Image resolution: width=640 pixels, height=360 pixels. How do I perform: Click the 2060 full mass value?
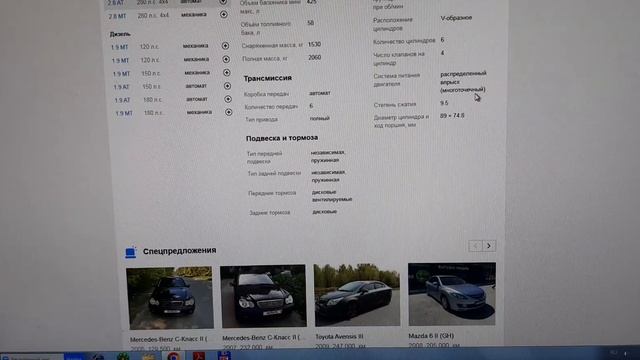pyautogui.click(x=315, y=58)
